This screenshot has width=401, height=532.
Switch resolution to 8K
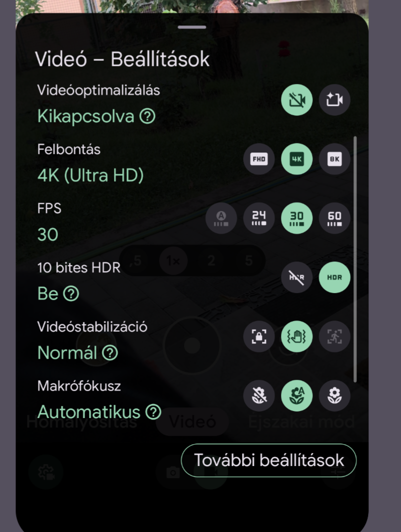(x=334, y=159)
